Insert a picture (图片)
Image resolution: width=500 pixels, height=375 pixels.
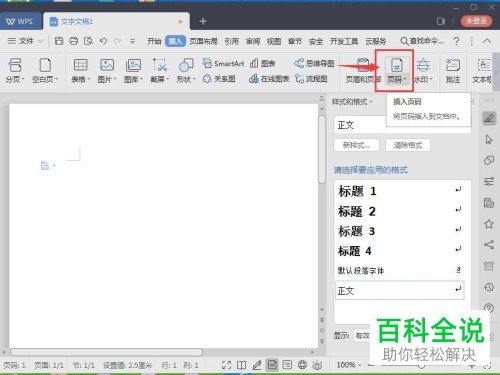107,70
